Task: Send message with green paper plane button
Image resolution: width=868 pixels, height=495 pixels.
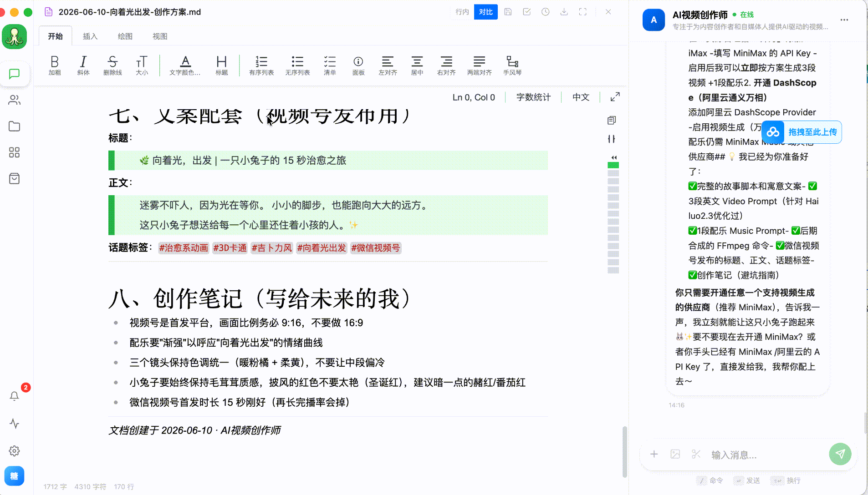Action: coord(840,454)
